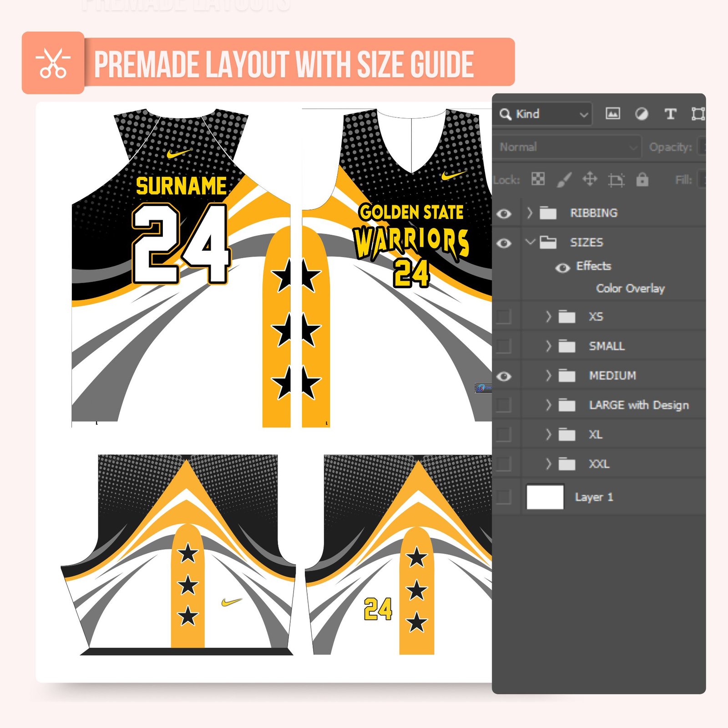Select the Color Overlay effect entry
728x728 pixels.
[630, 288]
